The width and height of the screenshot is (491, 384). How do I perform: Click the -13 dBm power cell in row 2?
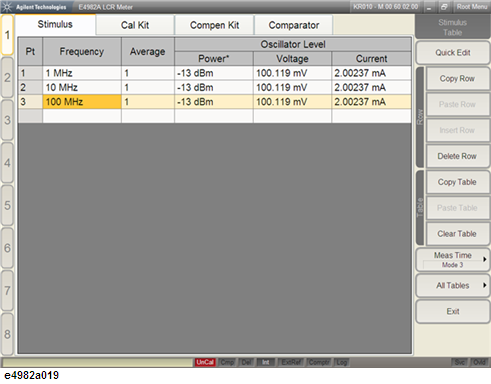[x=214, y=87]
